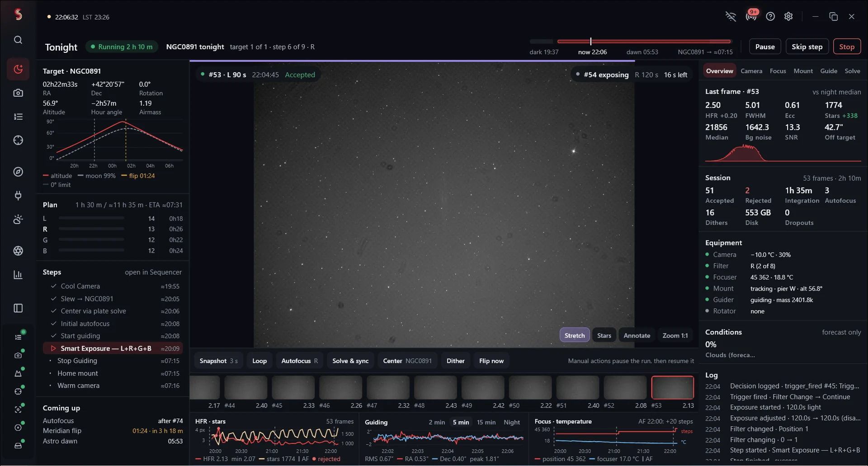Click the Pause button
The width and height of the screenshot is (868, 466).
(765, 47)
